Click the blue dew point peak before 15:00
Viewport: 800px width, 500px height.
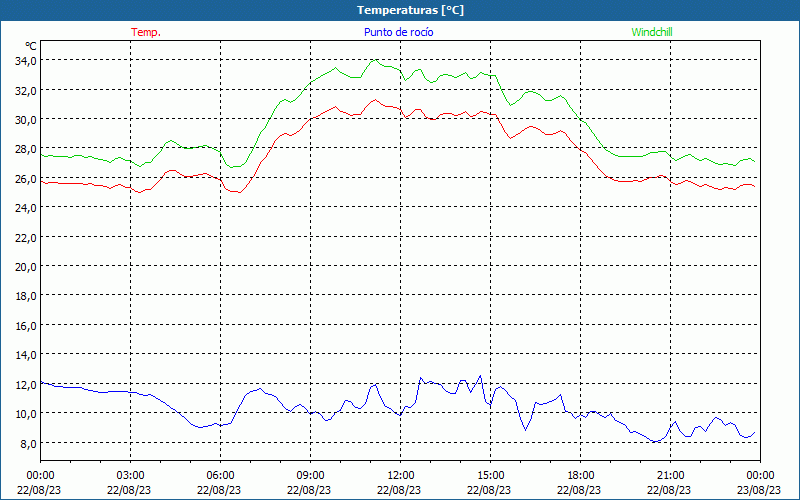pyautogui.click(x=480, y=376)
